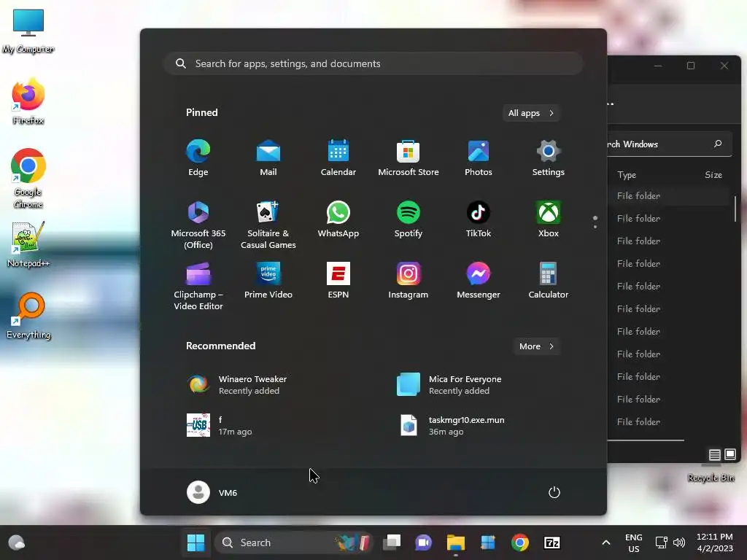
Task: Launch the Mail app
Action: 268,158
